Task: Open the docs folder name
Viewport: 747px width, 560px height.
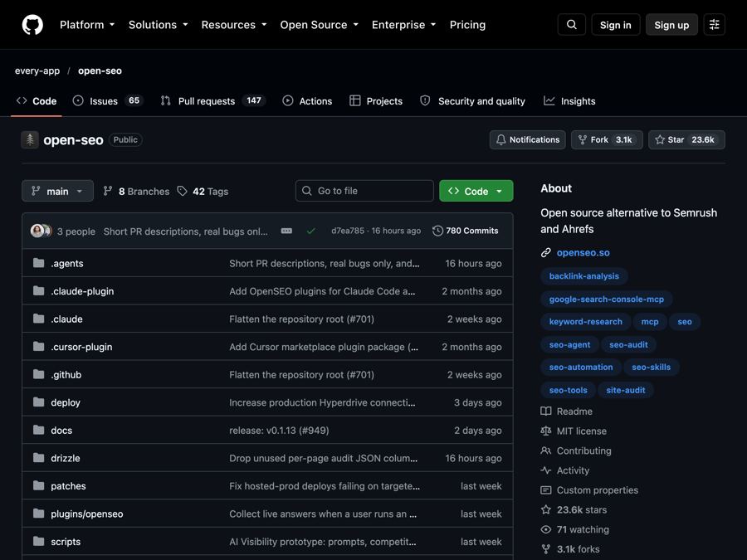Action: [x=61, y=431]
